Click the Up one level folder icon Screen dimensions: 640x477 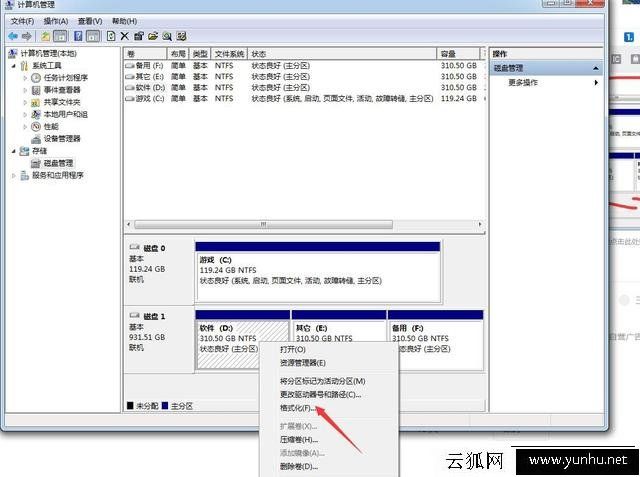[45, 36]
